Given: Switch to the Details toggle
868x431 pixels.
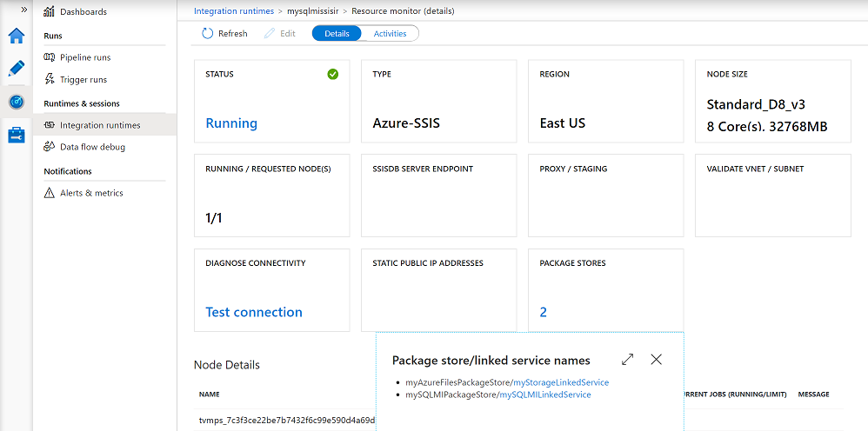Looking at the screenshot, I should point(337,34).
